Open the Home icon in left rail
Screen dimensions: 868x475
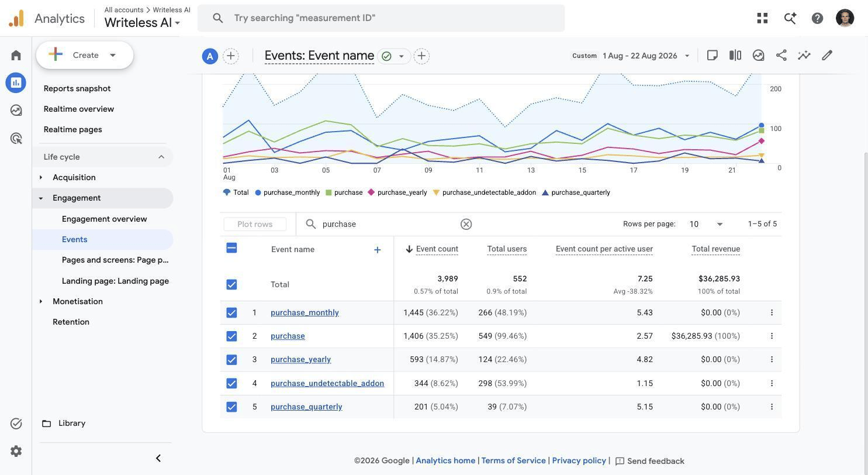pyautogui.click(x=16, y=55)
